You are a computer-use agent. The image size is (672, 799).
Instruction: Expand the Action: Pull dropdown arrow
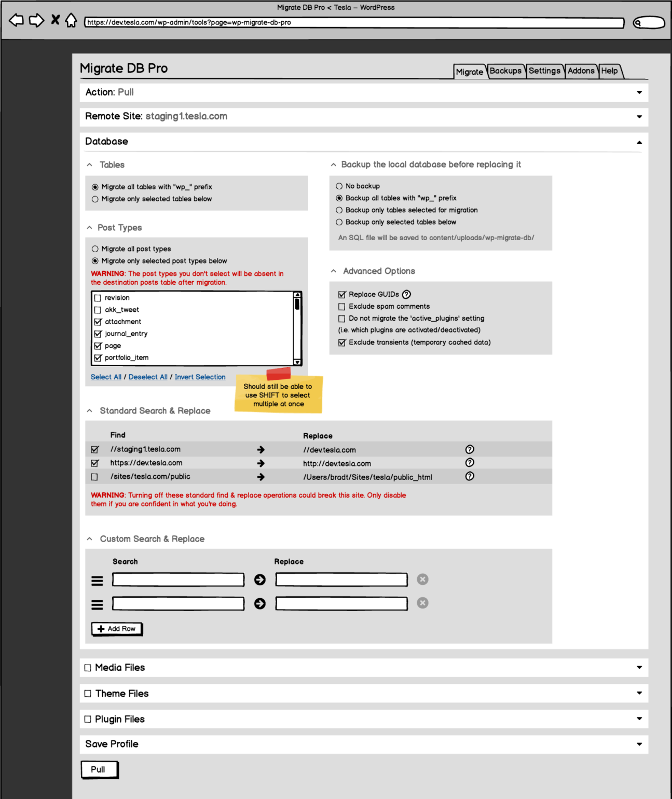639,92
